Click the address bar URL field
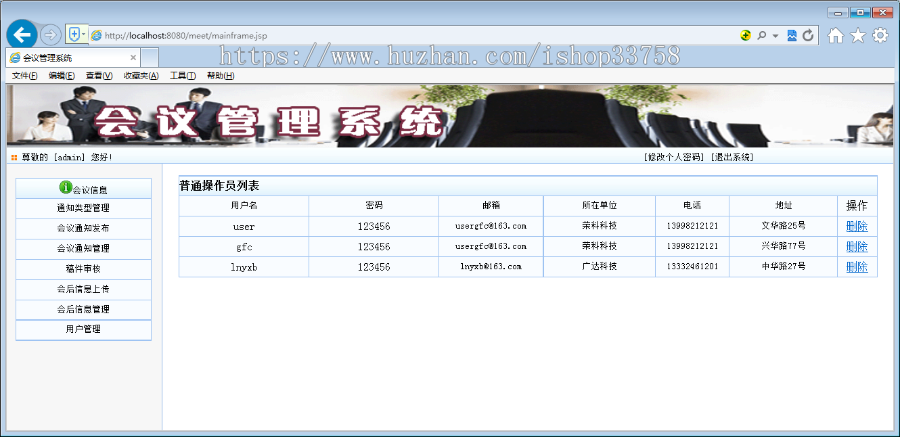The image size is (900, 437). 413,36
